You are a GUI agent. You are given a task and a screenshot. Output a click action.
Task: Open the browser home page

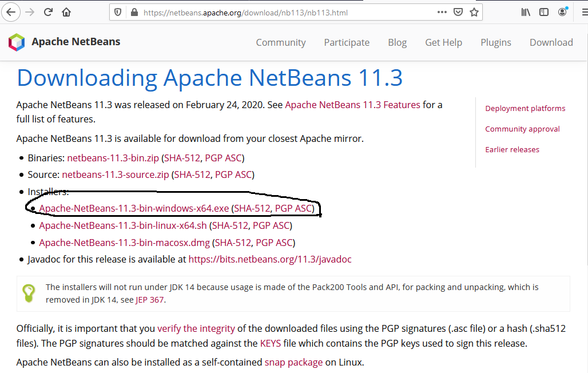66,13
